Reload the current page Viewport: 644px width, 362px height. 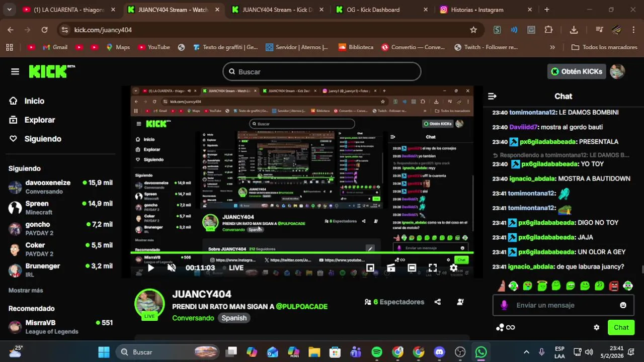point(44,30)
